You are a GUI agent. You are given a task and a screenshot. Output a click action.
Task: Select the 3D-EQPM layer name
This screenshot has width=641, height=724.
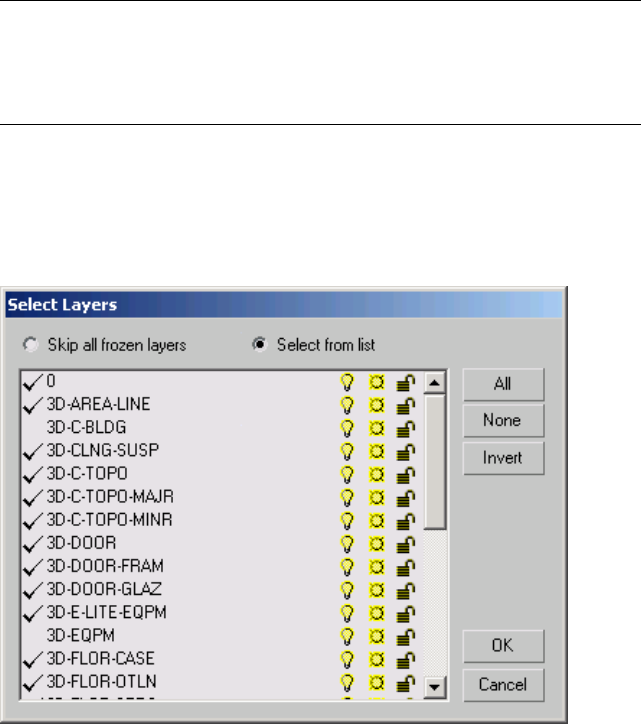[81, 635]
